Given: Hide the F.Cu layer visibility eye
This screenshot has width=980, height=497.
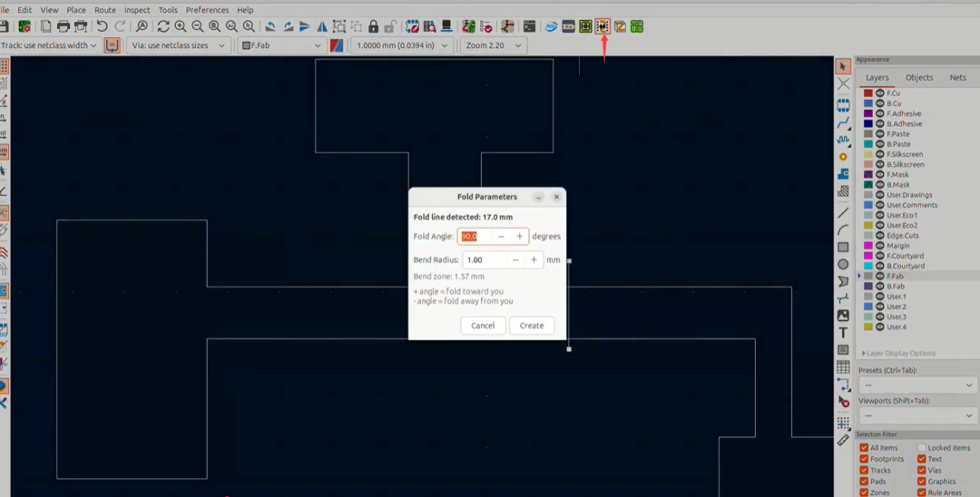Looking at the screenshot, I should click(x=879, y=93).
